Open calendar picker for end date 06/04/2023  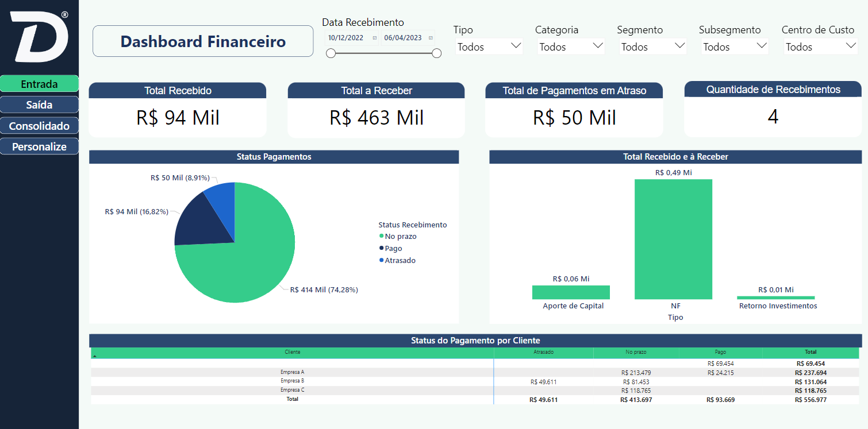coord(431,38)
